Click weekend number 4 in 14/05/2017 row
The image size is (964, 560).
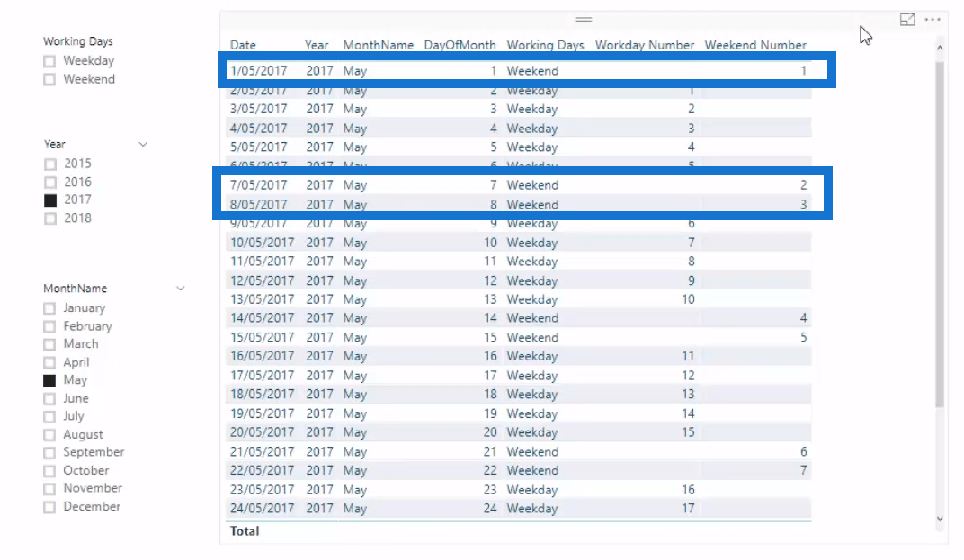coord(803,318)
